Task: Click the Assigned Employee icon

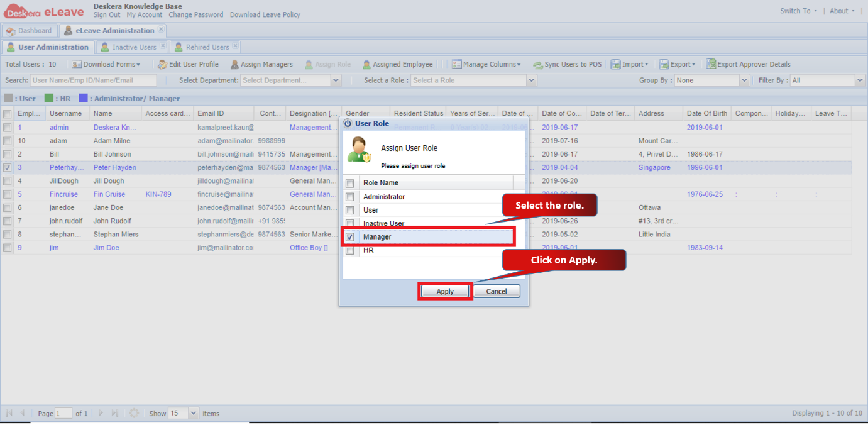Action: point(366,64)
